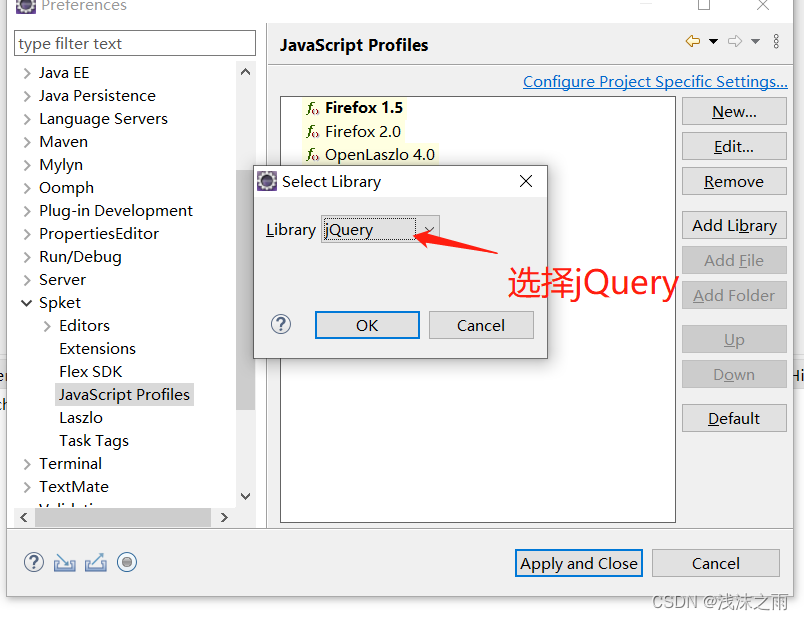Expand the Plug-in Development tree node
This screenshot has height=620, width=804.
point(27,211)
